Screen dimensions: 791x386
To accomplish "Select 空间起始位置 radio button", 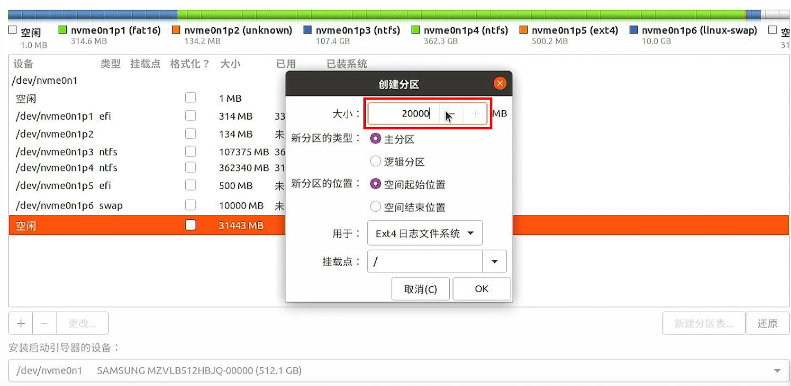I will coord(375,184).
